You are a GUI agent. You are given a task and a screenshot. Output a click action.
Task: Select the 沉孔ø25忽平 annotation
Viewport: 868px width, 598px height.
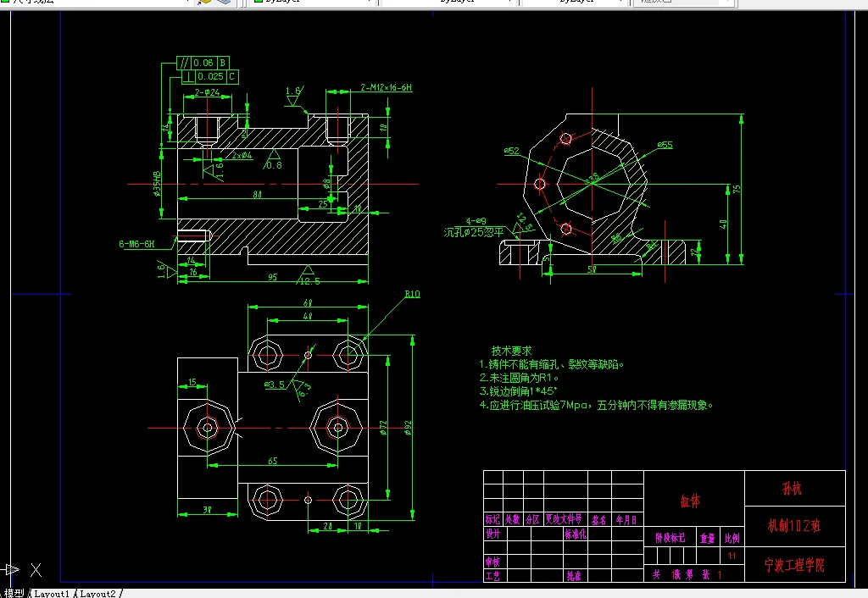click(x=474, y=232)
